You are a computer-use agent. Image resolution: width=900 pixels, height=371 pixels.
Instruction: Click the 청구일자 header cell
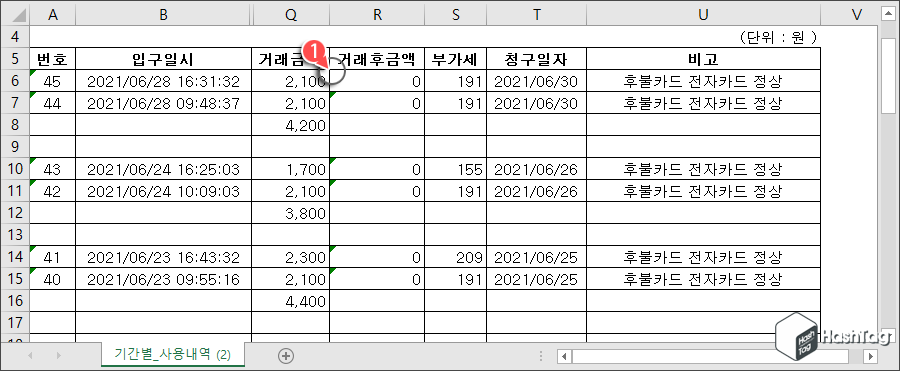(537, 59)
